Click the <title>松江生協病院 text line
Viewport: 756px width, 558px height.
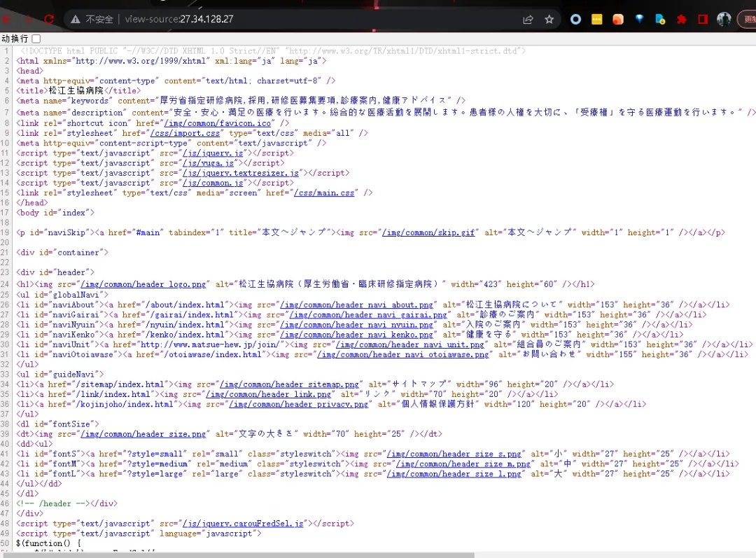pos(78,91)
